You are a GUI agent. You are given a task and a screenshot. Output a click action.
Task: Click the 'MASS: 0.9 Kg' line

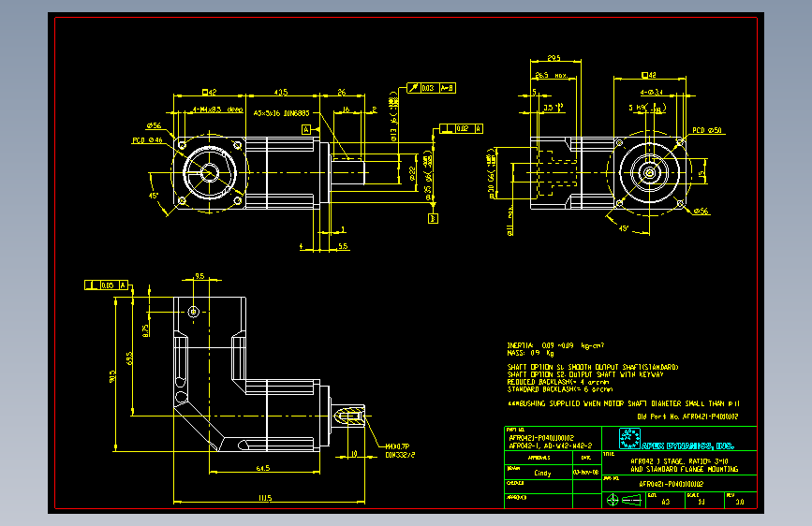click(530, 353)
